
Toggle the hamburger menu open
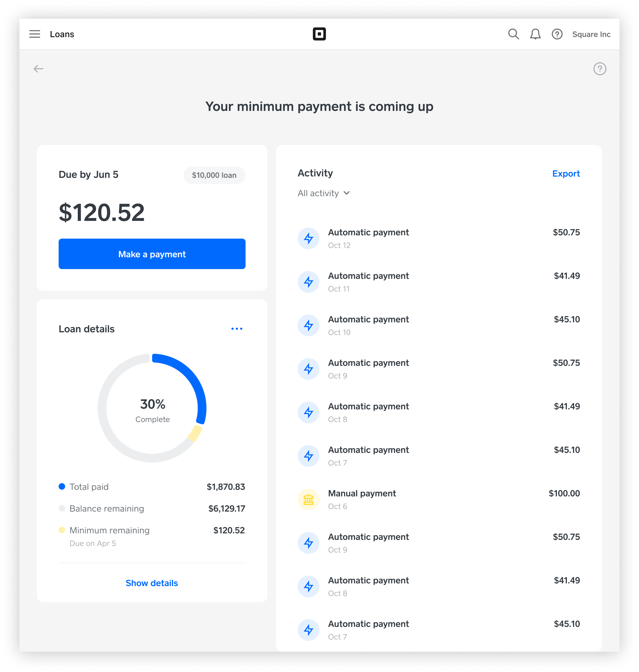34,34
